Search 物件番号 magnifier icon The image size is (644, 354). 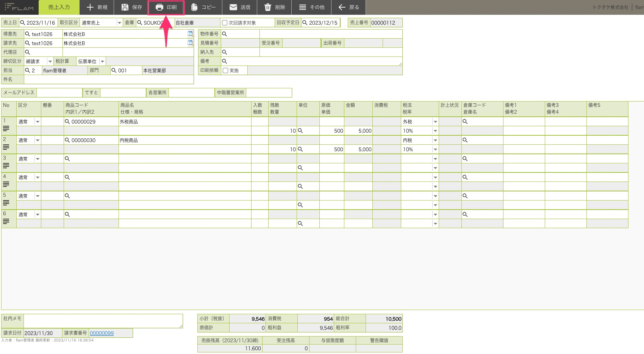224,34
